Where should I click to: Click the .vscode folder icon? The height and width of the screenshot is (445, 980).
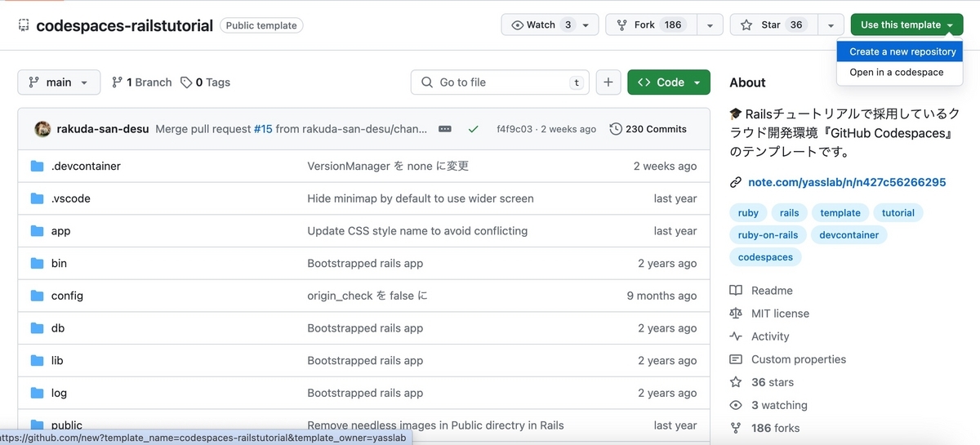point(37,198)
